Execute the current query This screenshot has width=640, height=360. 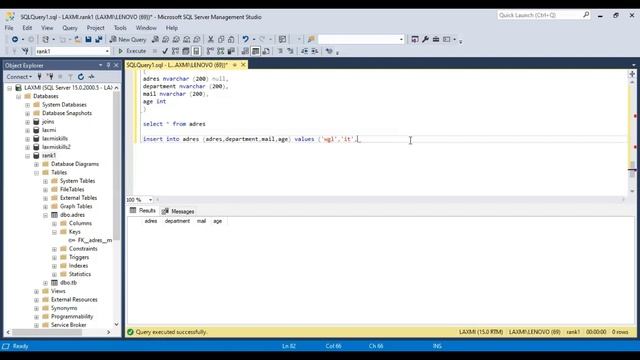point(132,51)
